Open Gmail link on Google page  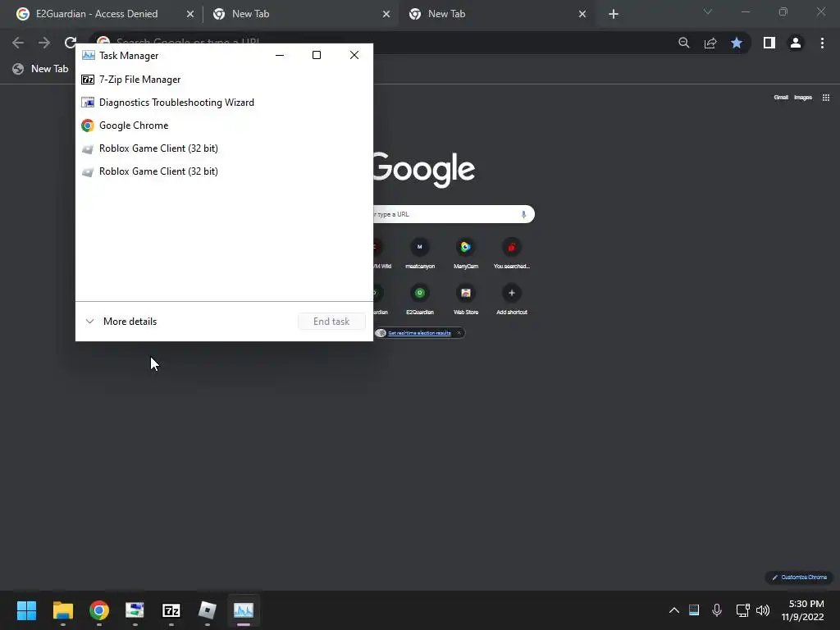pyautogui.click(x=781, y=98)
